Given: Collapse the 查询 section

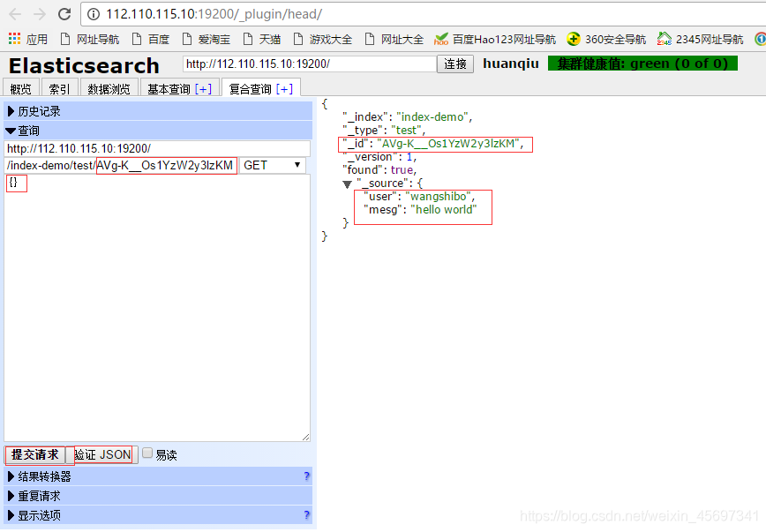Looking at the screenshot, I should 158,131.
